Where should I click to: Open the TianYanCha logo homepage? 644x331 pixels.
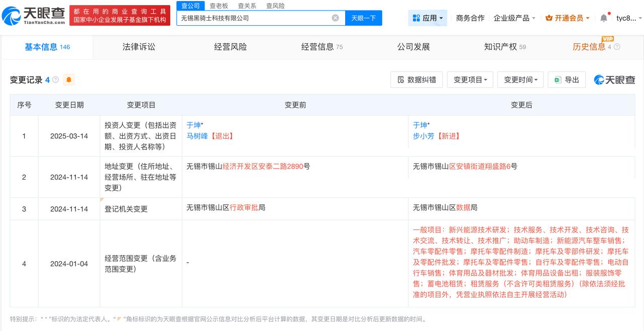pyautogui.click(x=34, y=15)
